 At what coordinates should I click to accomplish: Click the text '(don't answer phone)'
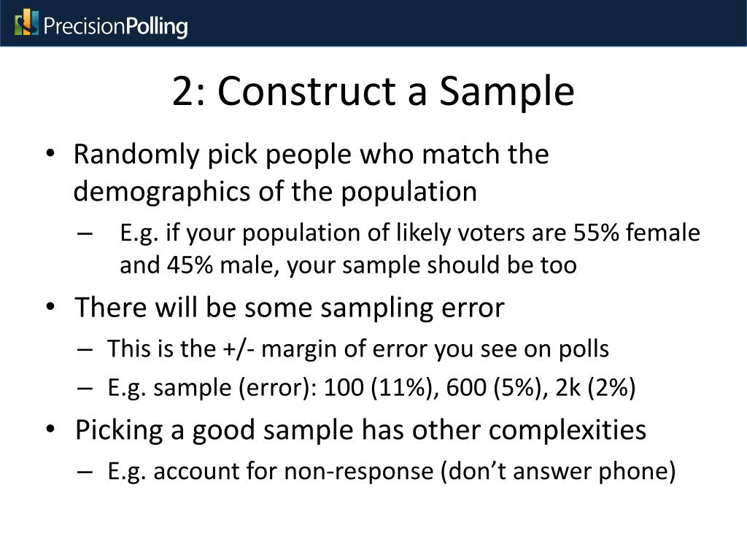558,471
